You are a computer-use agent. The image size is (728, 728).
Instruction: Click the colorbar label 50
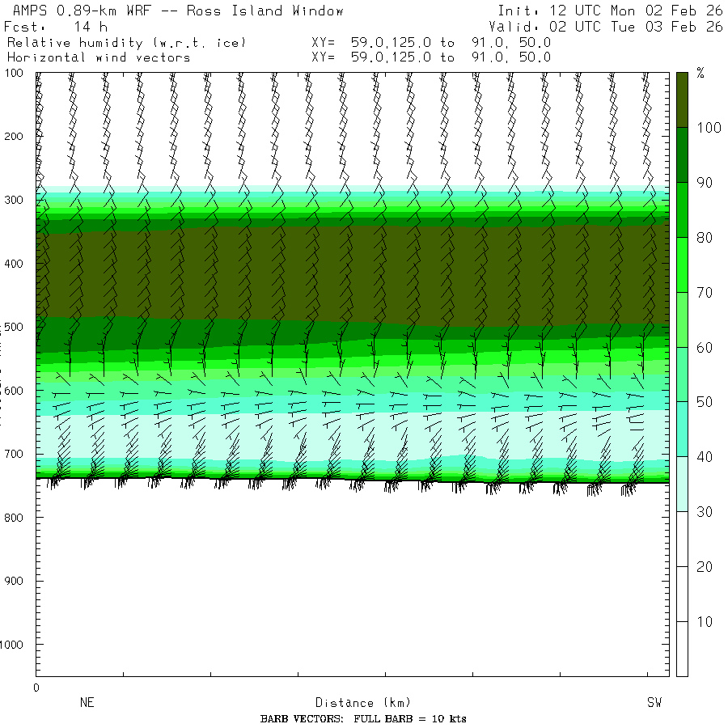[x=705, y=402]
